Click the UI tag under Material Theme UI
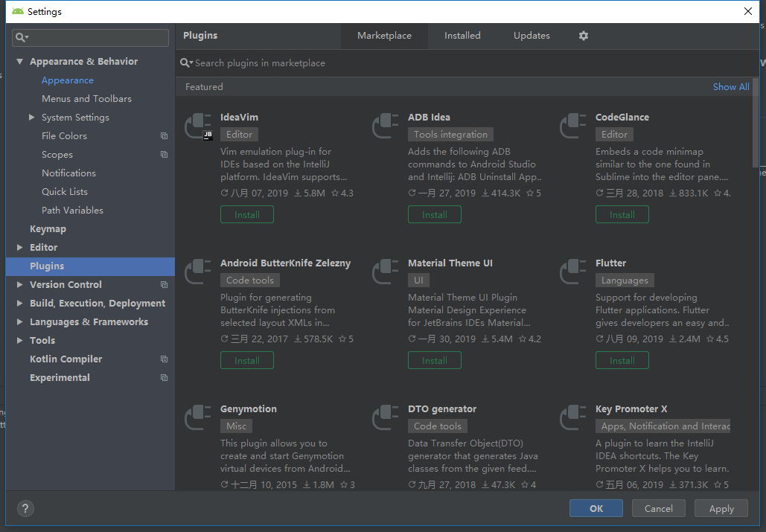The height and width of the screenshot is (532, 766). pyautogui.click(x=418, y=281)
